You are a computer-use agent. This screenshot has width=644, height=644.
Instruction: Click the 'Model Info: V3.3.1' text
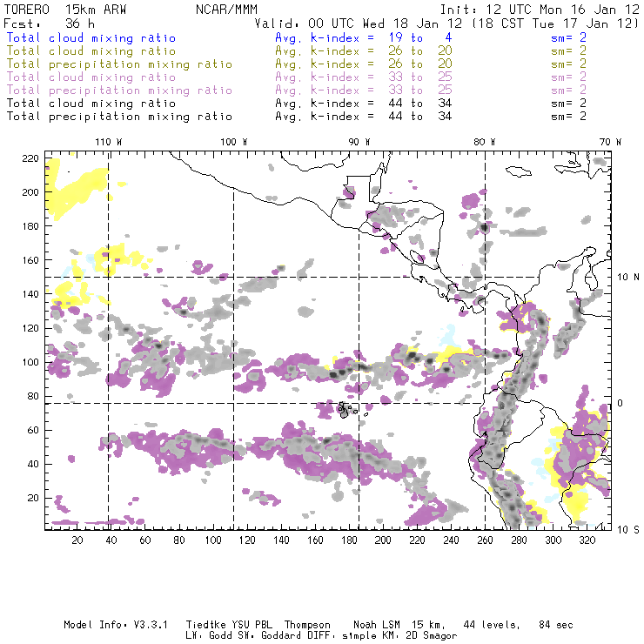click(116, 625)
